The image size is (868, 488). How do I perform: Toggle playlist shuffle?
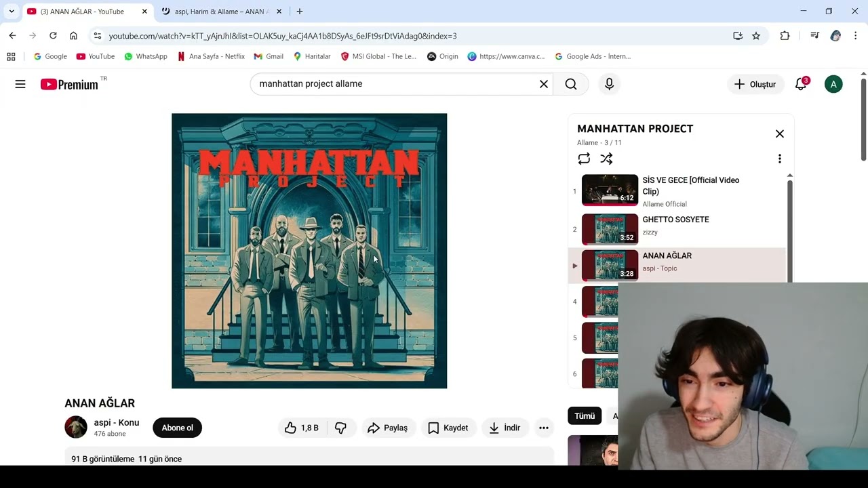click(x=606, y=159)
